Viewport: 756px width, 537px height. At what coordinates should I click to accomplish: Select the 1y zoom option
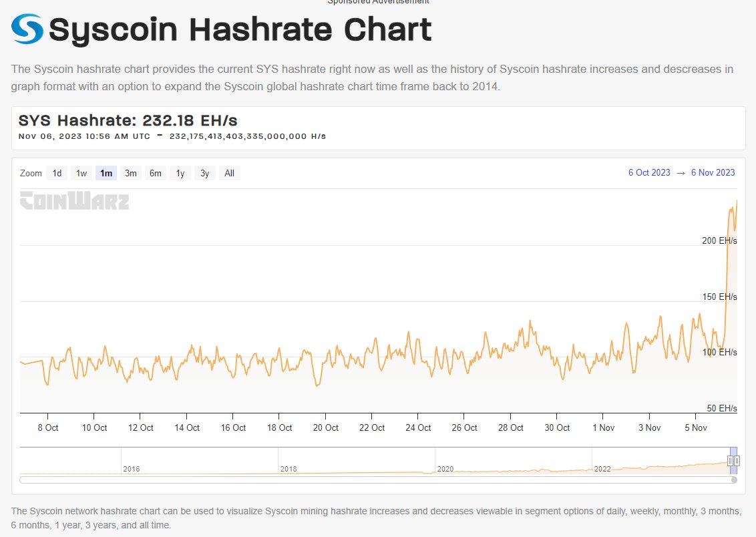point(180,172)
